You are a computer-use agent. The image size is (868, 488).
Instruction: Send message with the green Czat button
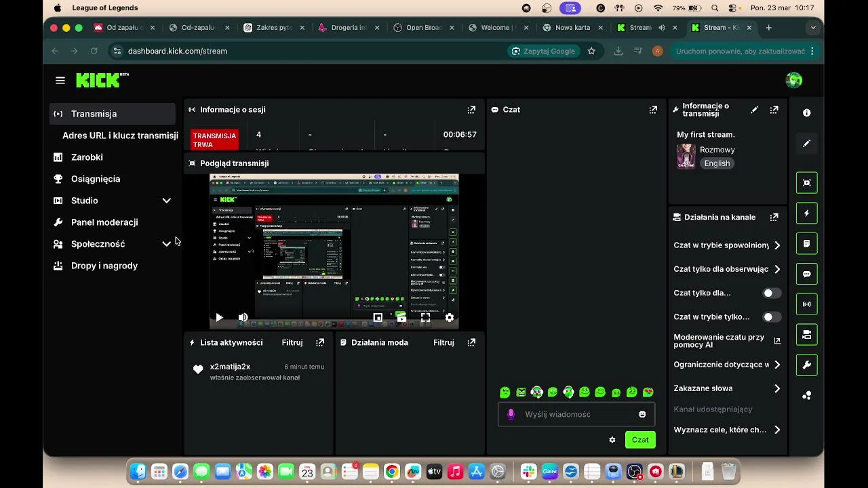[x=640, y=440]
